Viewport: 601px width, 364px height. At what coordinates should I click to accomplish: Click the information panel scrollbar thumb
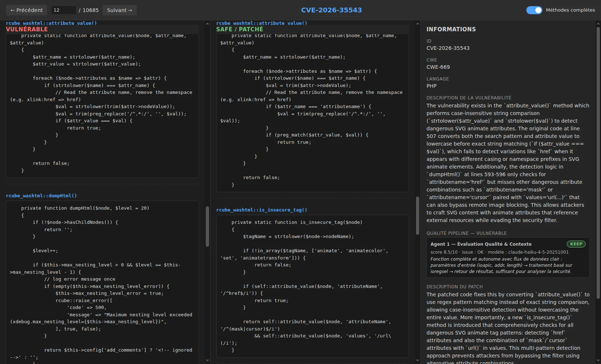(x=598, y=163)
